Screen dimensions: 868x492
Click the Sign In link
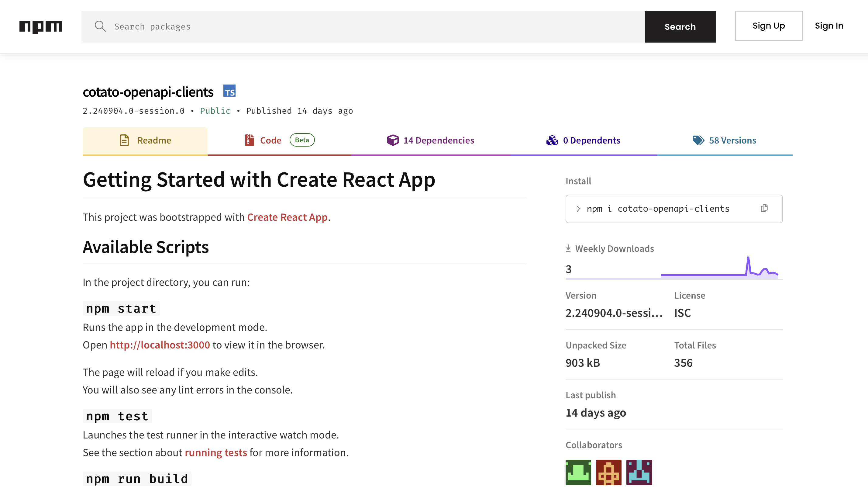point(829,26)
